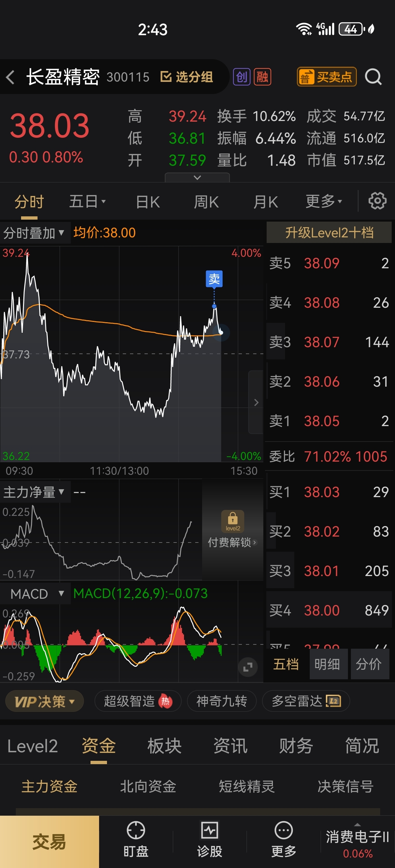The width and height of the screenshot is (395, 868).
Task: Open the search magnifier icon
Action: pyautogui.click(x=373, y=77)
